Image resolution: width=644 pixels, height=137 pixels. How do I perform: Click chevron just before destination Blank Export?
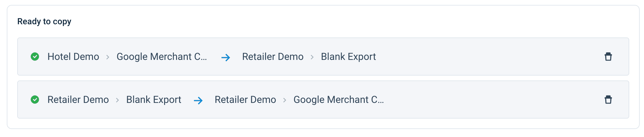point(312,57)
